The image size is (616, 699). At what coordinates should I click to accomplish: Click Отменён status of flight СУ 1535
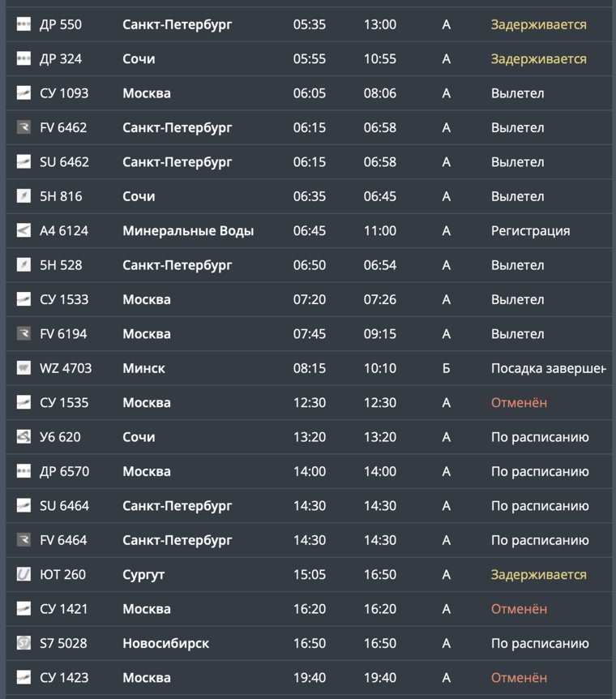pos(519,403)
